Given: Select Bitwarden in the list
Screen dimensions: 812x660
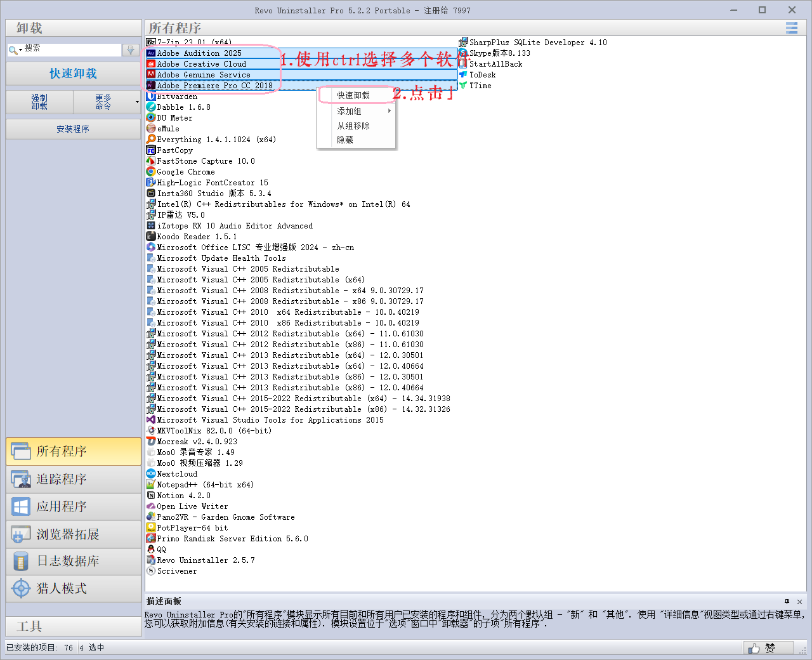Looking at the screenshot, I should pyautogui.click(x=172, y=96).
